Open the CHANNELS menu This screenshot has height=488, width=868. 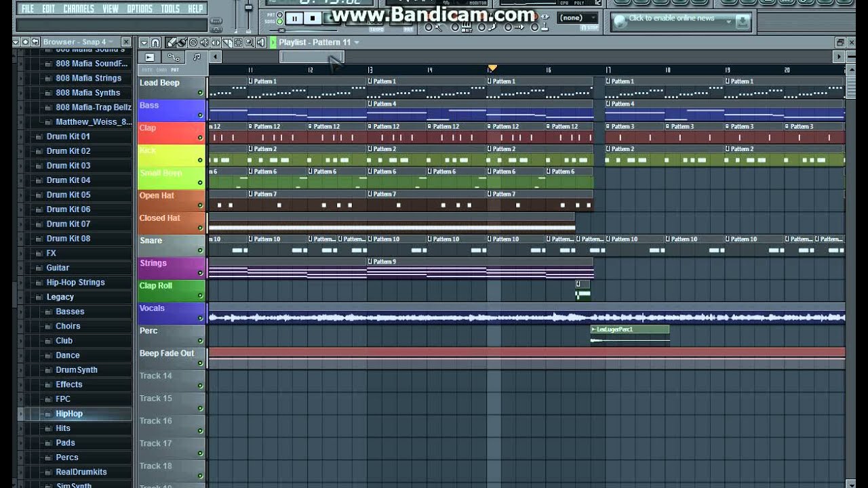(x=79, y=9)
